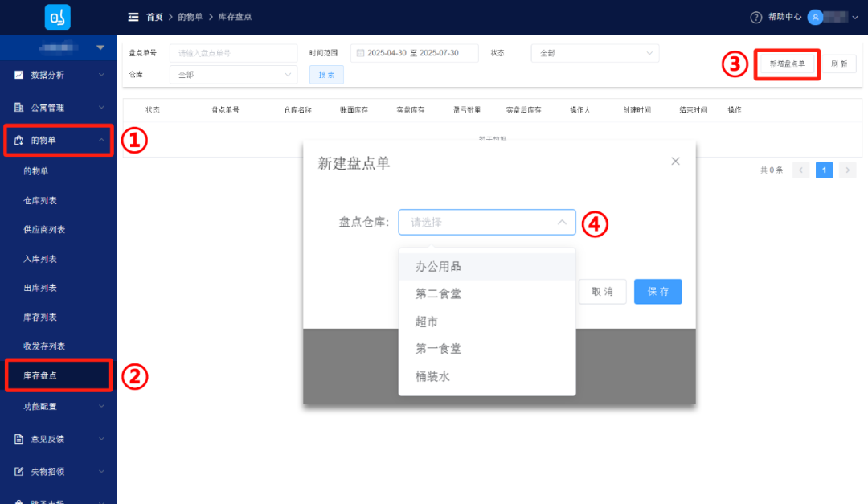Click the 失物招领 lost-and-found icon
The width and height of the screenshot is (868, 504).
pos(19,472)
